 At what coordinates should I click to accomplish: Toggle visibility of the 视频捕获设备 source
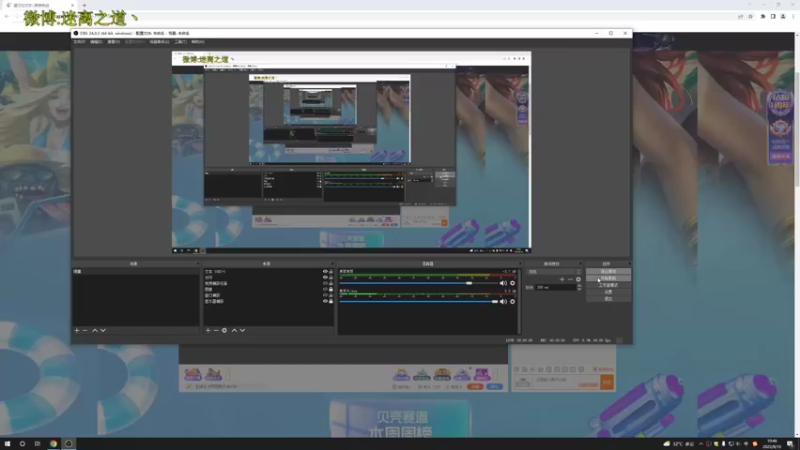(x=325, y=283)
